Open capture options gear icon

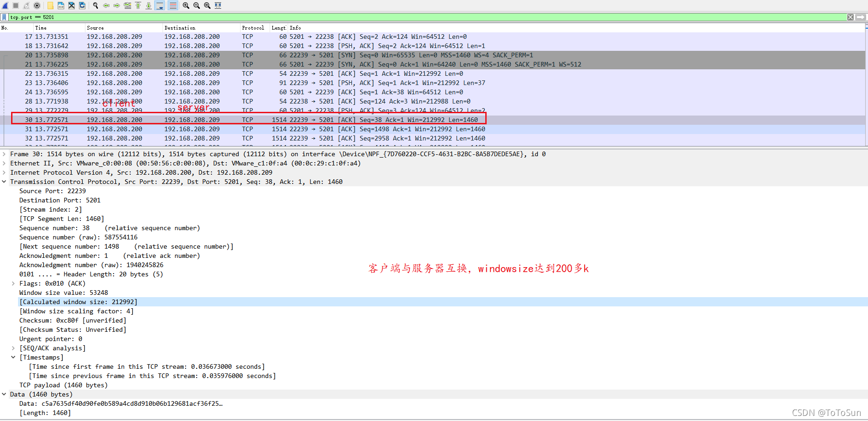37,6
